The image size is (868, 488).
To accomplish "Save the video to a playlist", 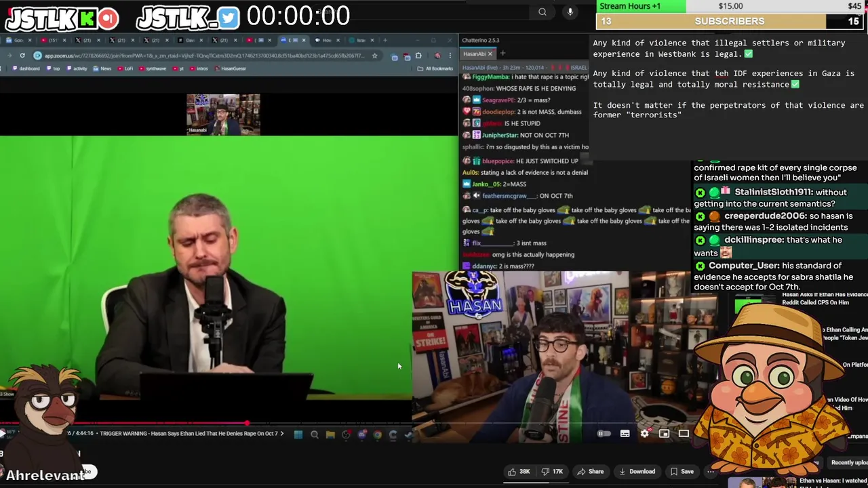I will [x=682, y=472].
